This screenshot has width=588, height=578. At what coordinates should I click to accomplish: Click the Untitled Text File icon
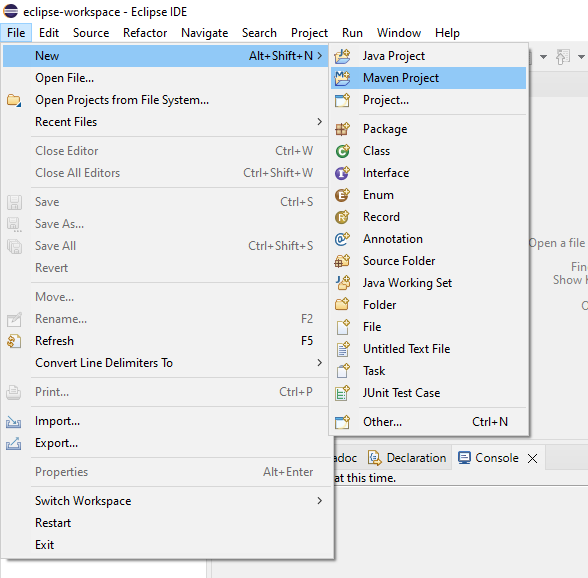(x=342, y=349)
